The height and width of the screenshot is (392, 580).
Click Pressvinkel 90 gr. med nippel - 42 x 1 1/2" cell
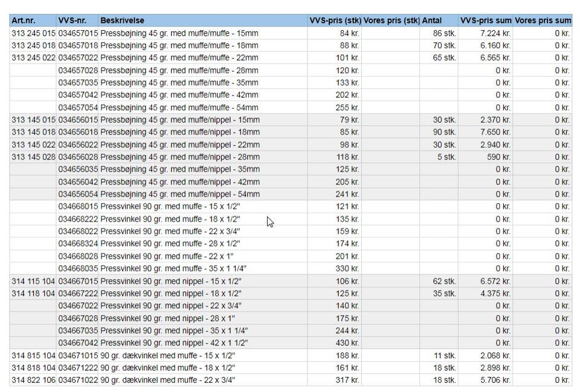[x=175, y=342]
